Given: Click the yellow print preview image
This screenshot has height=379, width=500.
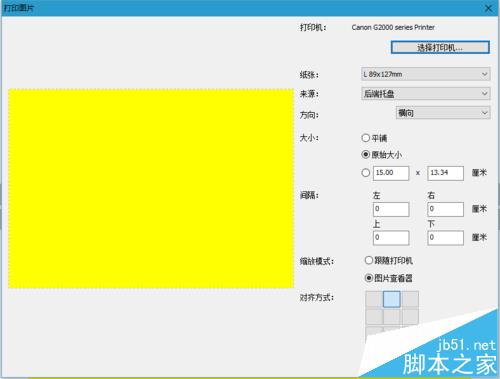Looking at the screenshot, I should [151, 188].
